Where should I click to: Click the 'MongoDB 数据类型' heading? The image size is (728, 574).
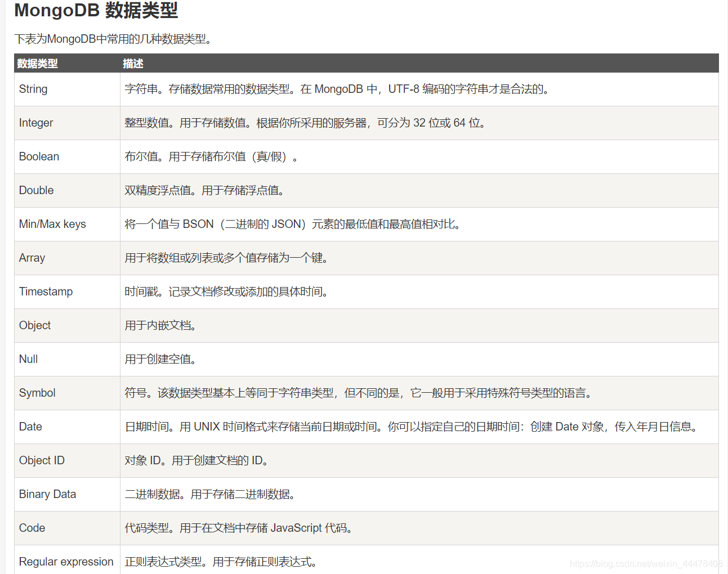[96, 10]
